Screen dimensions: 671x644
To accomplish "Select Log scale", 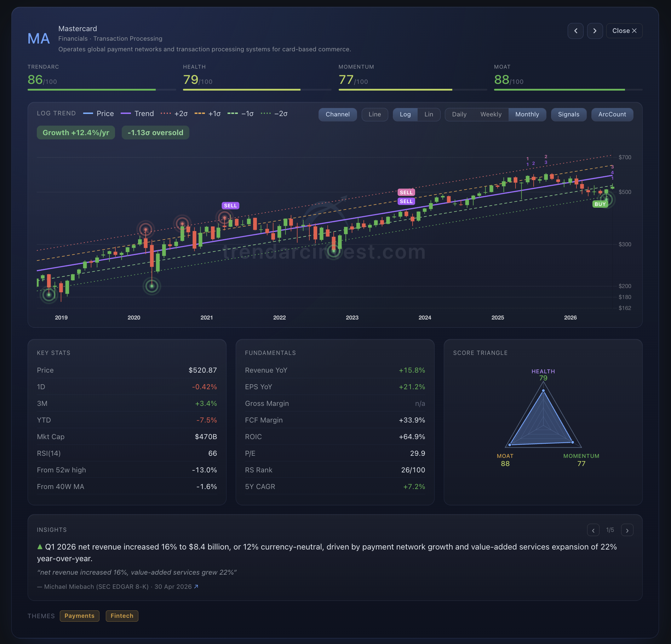I will coord(405,114).
